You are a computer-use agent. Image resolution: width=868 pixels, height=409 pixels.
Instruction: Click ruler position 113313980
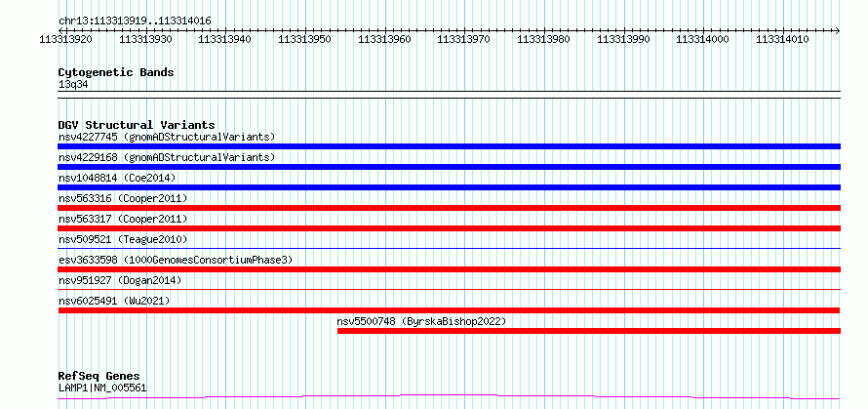click(x=543, y=39)
